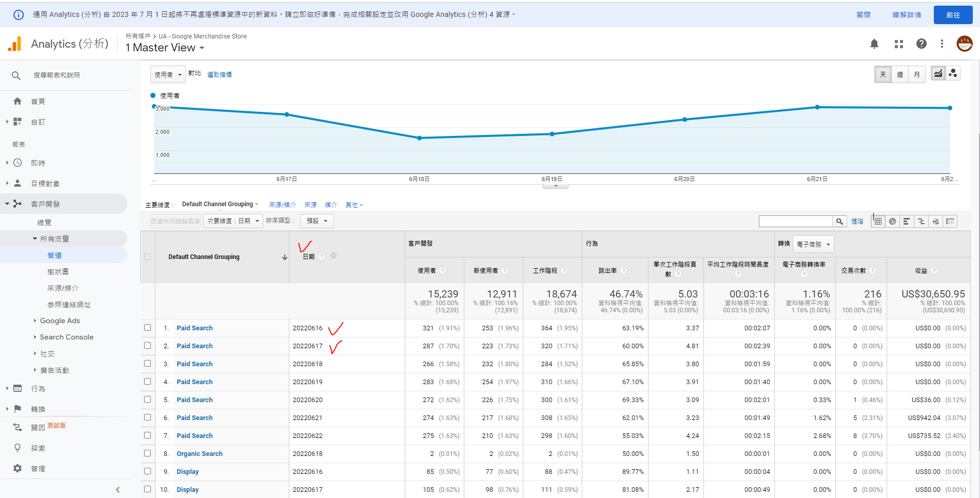Select the 月 time granularity tab
The width and height of the screenshot is (980, 498).
917,75
